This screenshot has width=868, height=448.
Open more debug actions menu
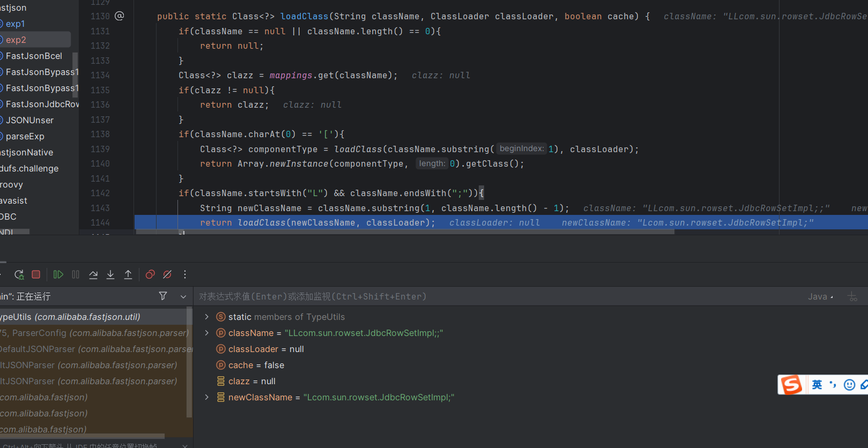(185, 274)
